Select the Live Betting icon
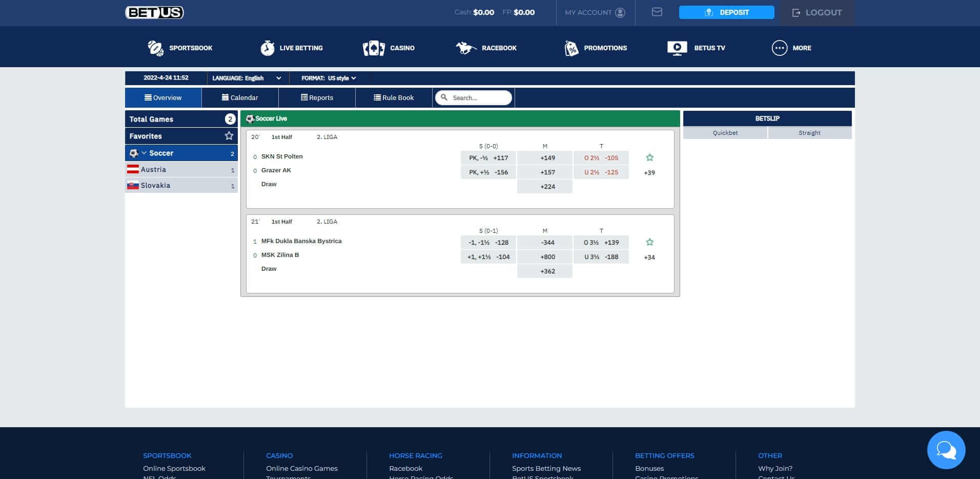 (x=266, y=48)
